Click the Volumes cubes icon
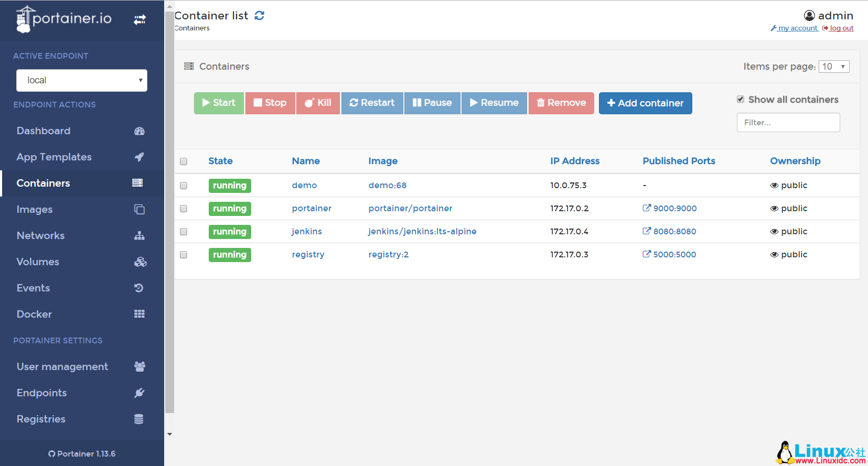Viewport: 868px width, 466px height. point(140,262)
